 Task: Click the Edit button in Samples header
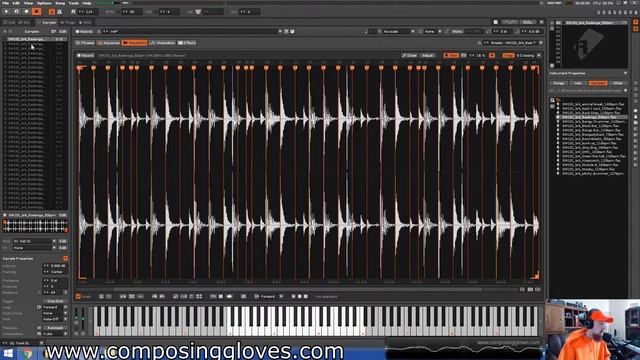coord(62,31)
